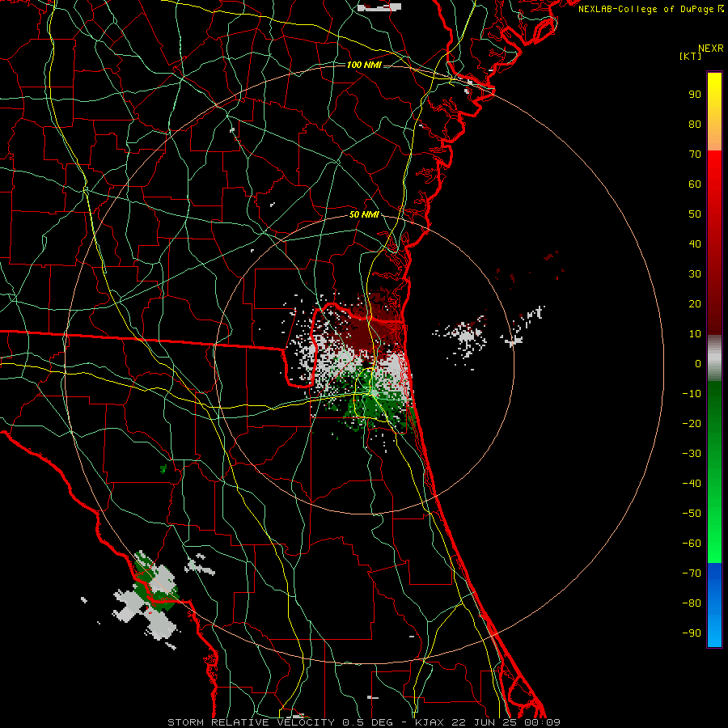This screenshot has height=728, width=728.
Task: Click the -40 knot value on the color scale
Action: [x=692, y=484]
